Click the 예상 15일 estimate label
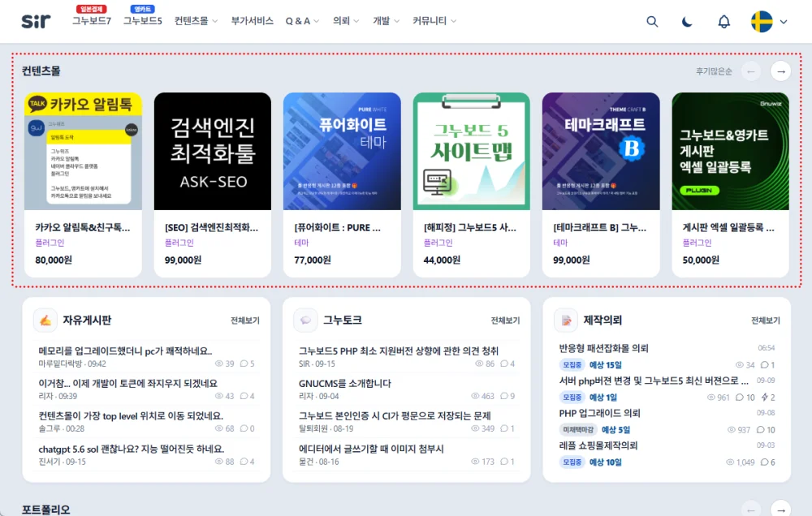The width and height of the screenshot is (812, 516). coord(606,365)
